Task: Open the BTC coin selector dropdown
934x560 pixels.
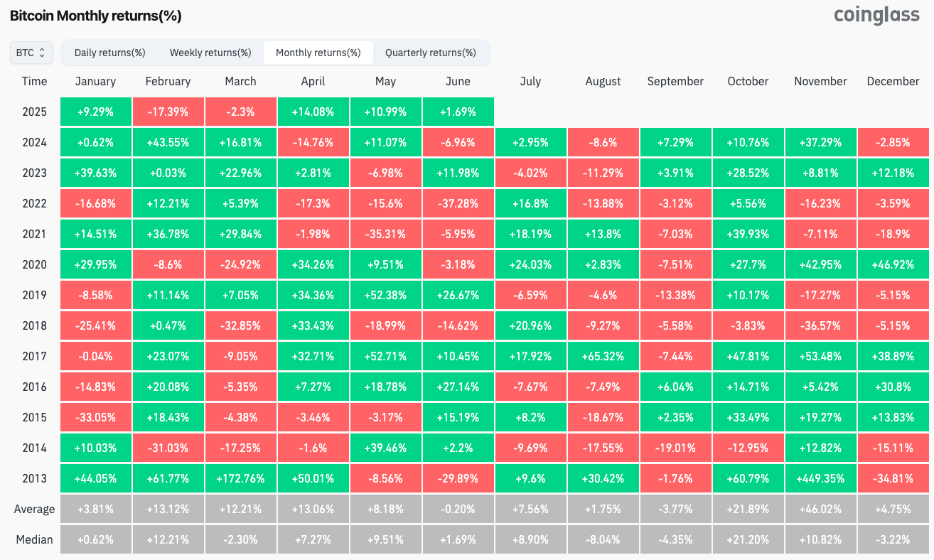Action: point(31,53)
